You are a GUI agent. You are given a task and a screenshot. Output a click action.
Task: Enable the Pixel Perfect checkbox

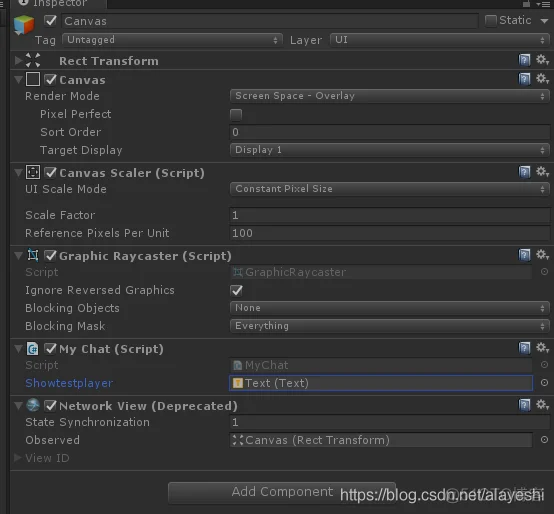(x=236, y=114)
